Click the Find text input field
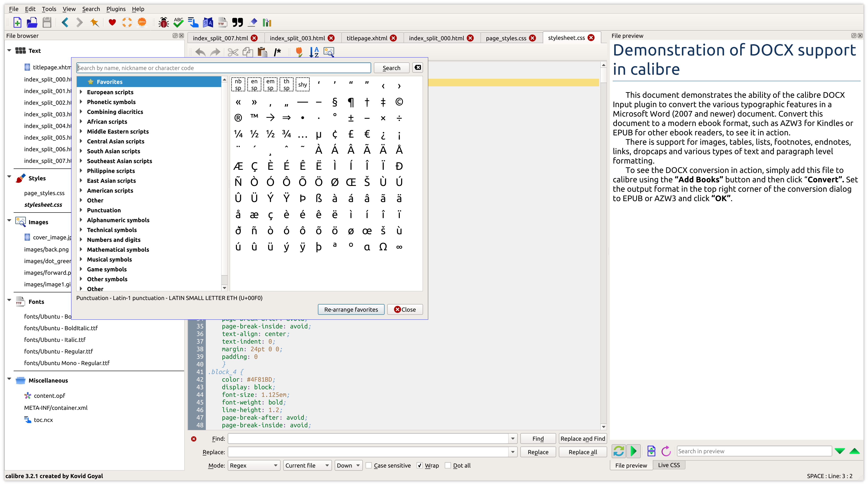The width and height of the screenshot is (868, 485). click(368, 438)
